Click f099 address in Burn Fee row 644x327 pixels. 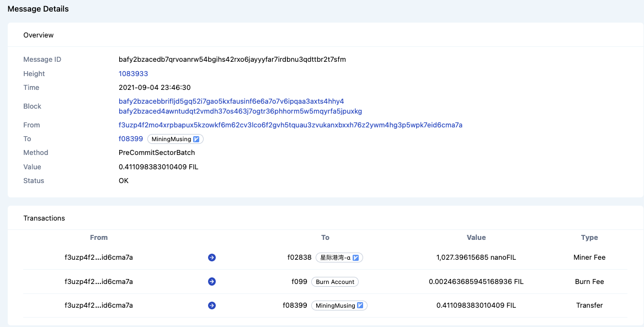[300, 281]
